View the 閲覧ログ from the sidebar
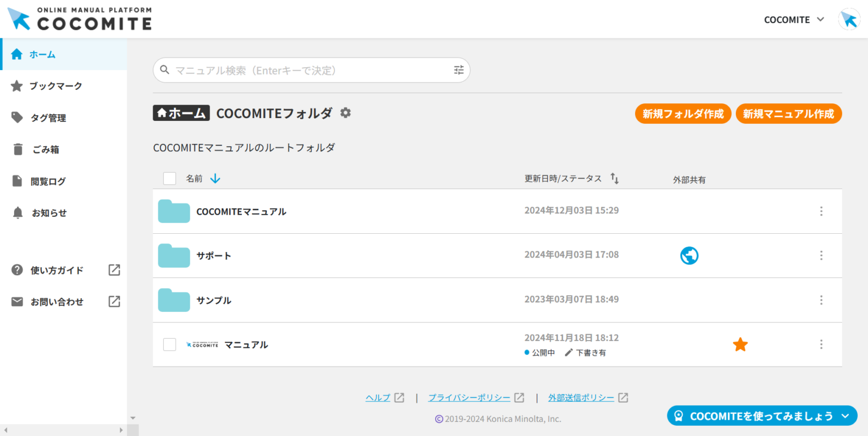This screenshot has height=436, width=868. (x=48, y=181)
